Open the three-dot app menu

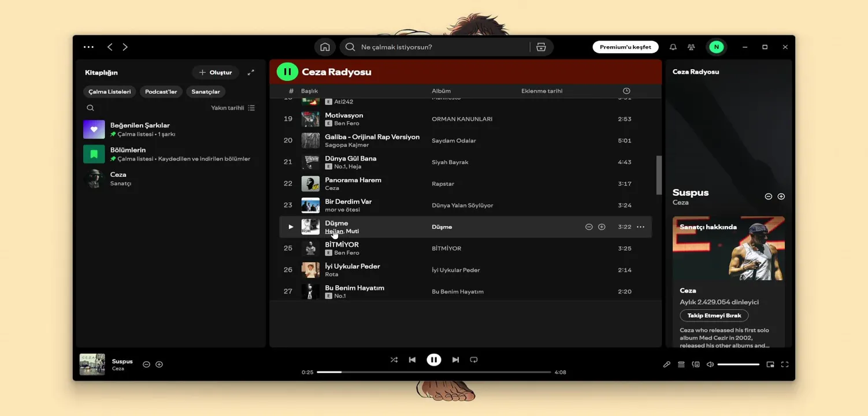click(x=88, y=47)
